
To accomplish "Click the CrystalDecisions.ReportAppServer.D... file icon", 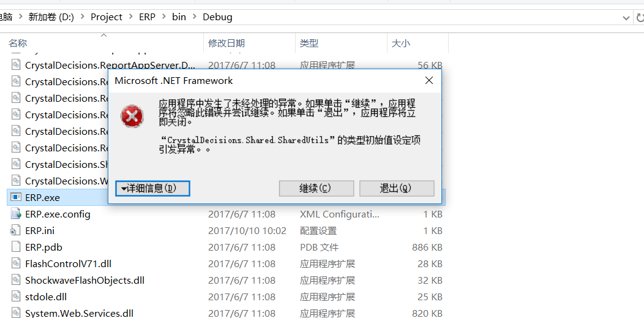I will pyautogui.click(x=15, y=65).
